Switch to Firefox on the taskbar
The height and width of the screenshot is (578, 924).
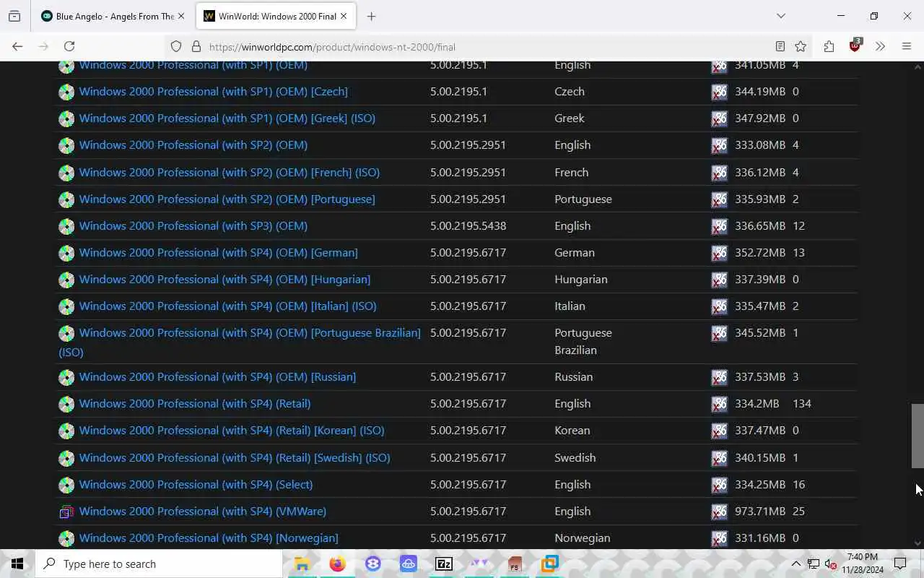point(337,564)
